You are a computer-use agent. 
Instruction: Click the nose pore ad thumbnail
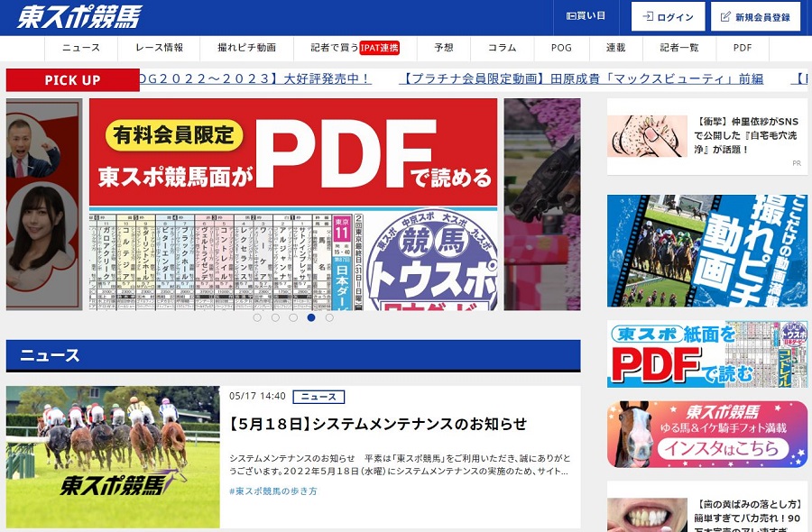(x=647, y=136)
